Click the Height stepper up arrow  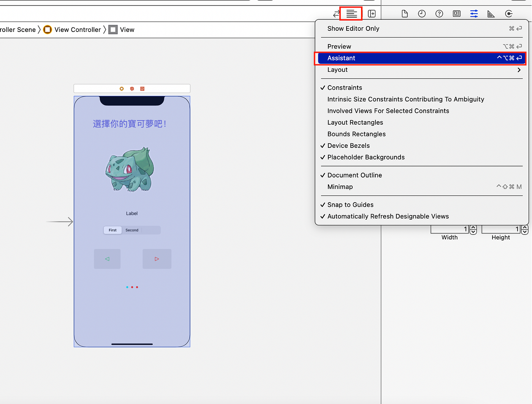(x=525, y=227)
